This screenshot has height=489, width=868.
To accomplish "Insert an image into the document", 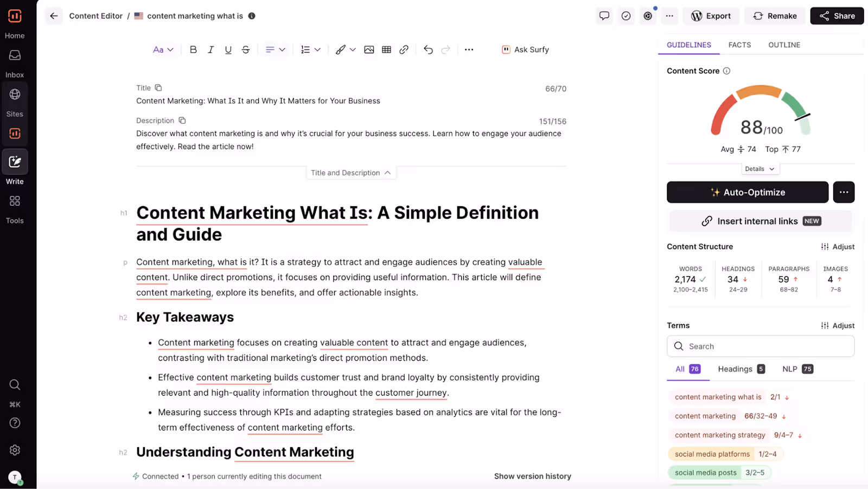I will tap(369, 49).
